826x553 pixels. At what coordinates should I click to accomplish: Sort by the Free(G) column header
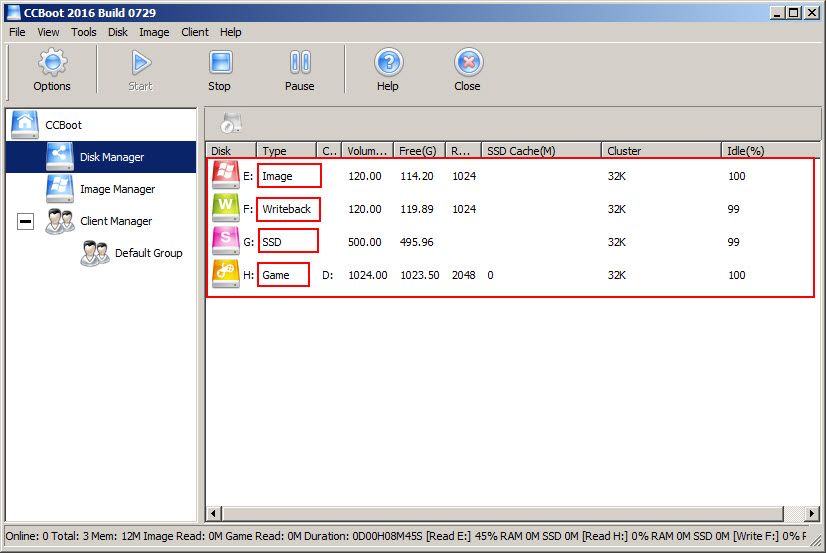[419, 151]
